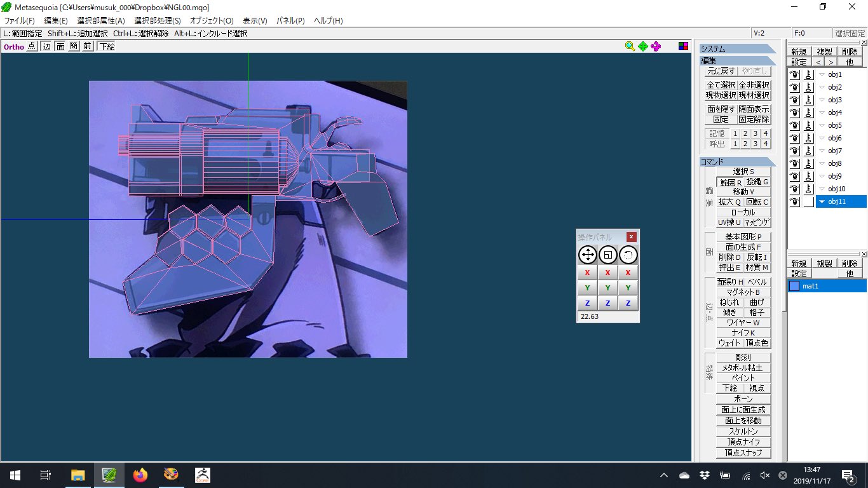Collapse the obj1 triangle arrow
The image size is (868, 488).
point(822,74)
